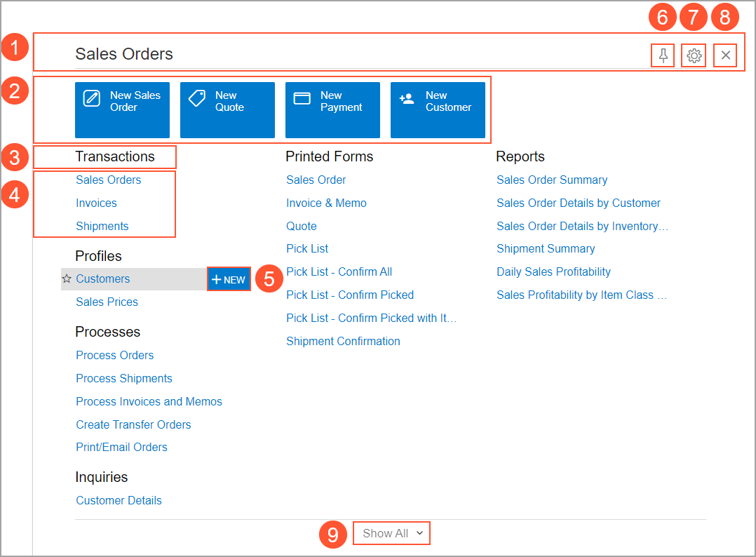Open the Sales Order Summary report
Image resolution: width=756 pixels, height=557 pixels.
click(552, 180)
